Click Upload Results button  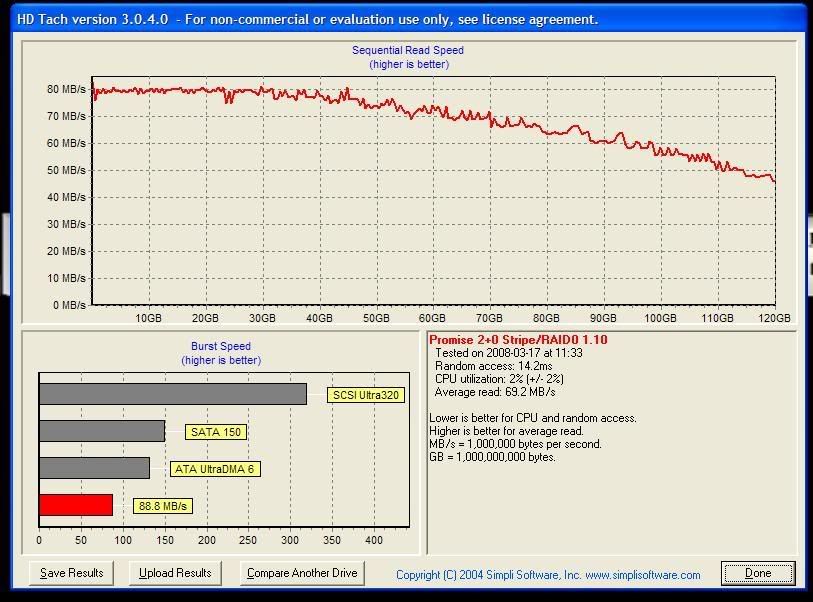175,573
